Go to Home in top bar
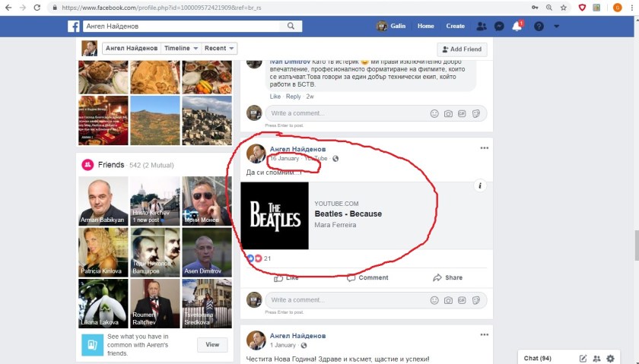Image resolution: width=639 pixels, height=364 pixels. tap(425, 26)
